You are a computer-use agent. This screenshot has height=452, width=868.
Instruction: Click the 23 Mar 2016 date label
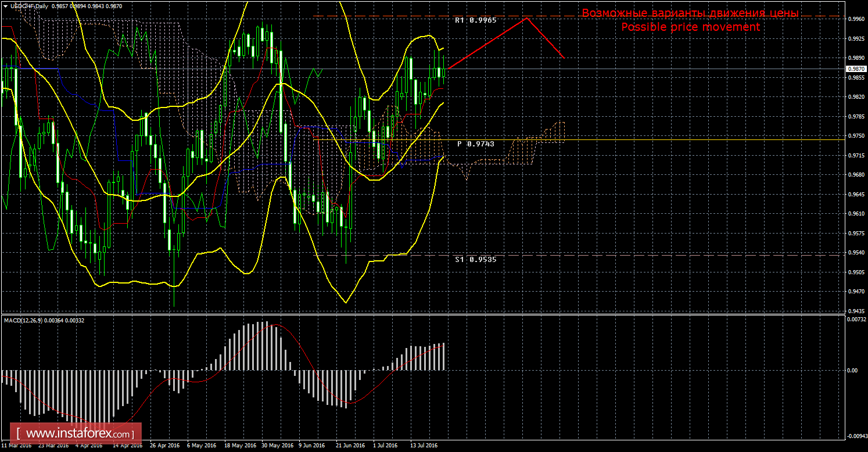coord(53,446)
